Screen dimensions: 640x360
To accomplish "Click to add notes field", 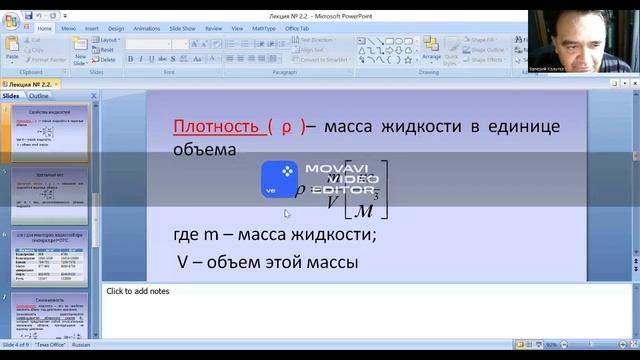I will pos(367,311).
